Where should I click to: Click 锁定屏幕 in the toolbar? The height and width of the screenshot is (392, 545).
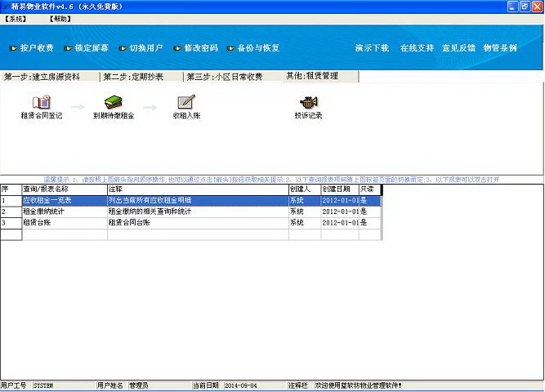coord(87,48)
